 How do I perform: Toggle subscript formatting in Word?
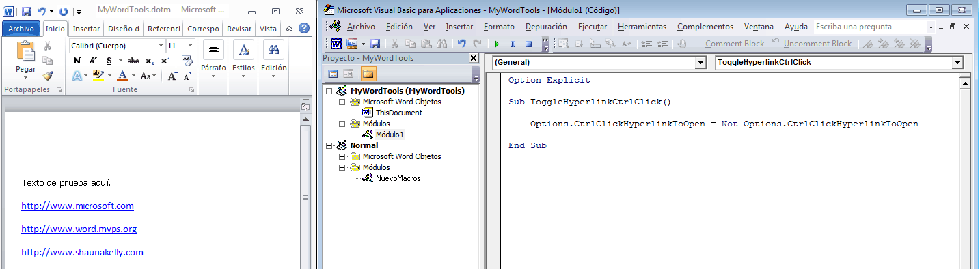tap(150, 61)
